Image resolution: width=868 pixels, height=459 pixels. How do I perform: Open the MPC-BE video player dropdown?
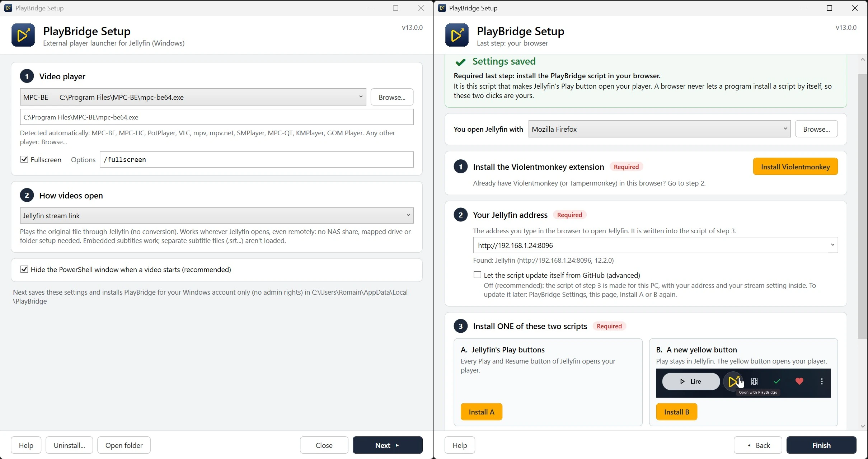tap(193, 97)
